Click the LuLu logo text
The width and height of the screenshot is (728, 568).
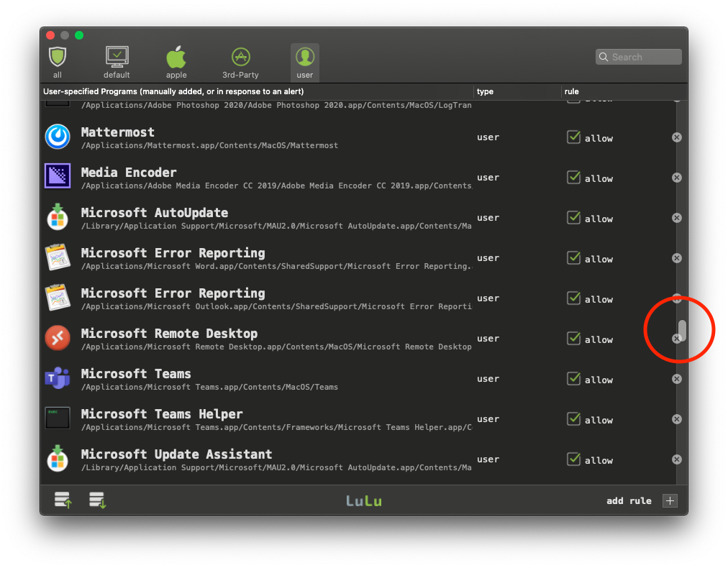tap(364, 500)
